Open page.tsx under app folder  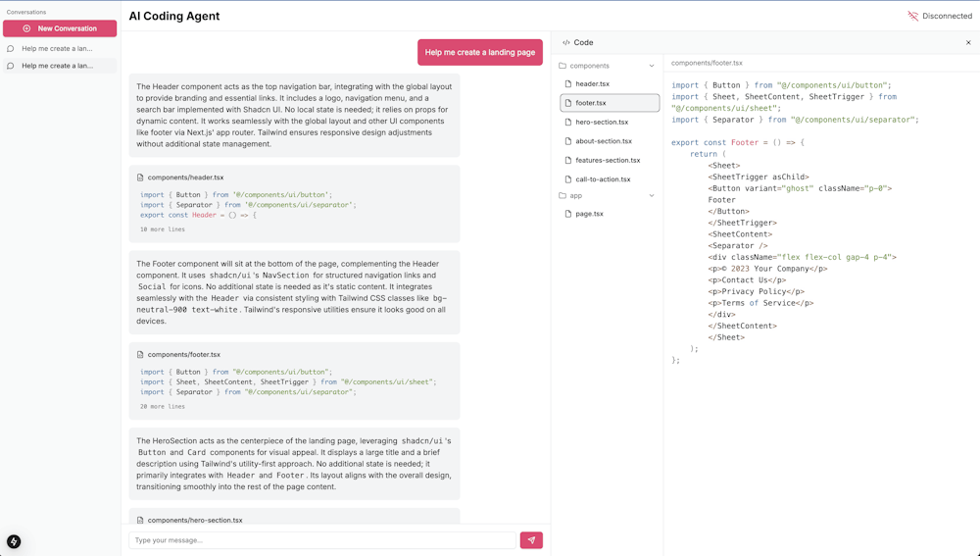[589, 214]
